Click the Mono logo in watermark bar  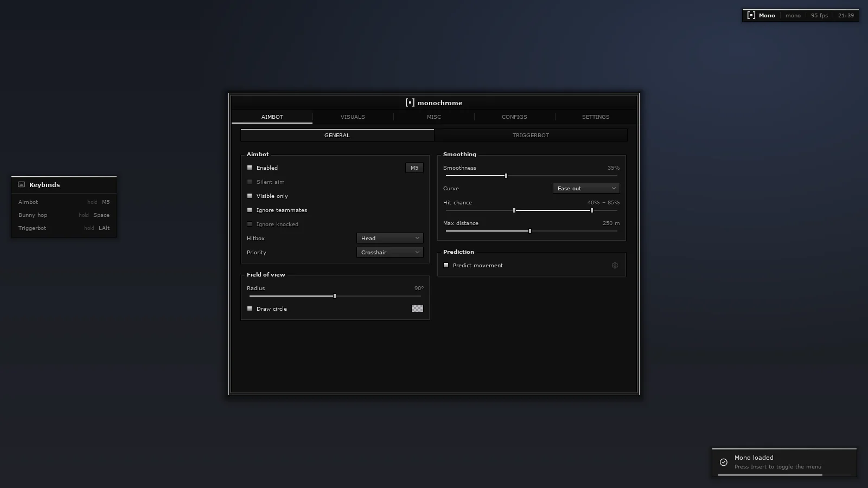pyautogui.click(x=751, y=15)
